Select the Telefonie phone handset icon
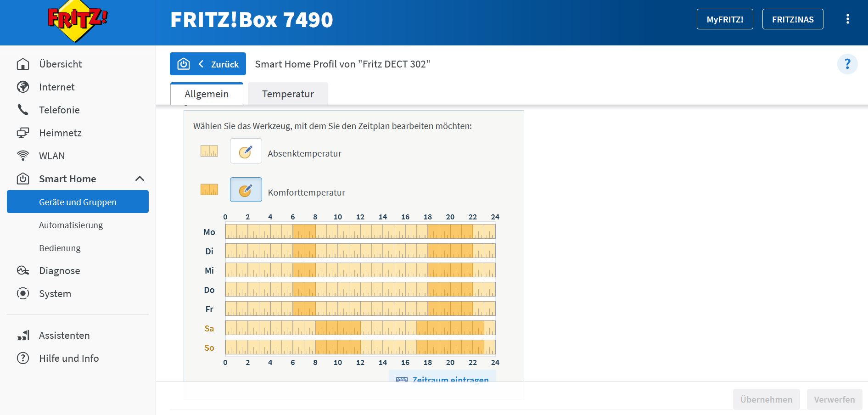868x415 pixels. point(23,110)
